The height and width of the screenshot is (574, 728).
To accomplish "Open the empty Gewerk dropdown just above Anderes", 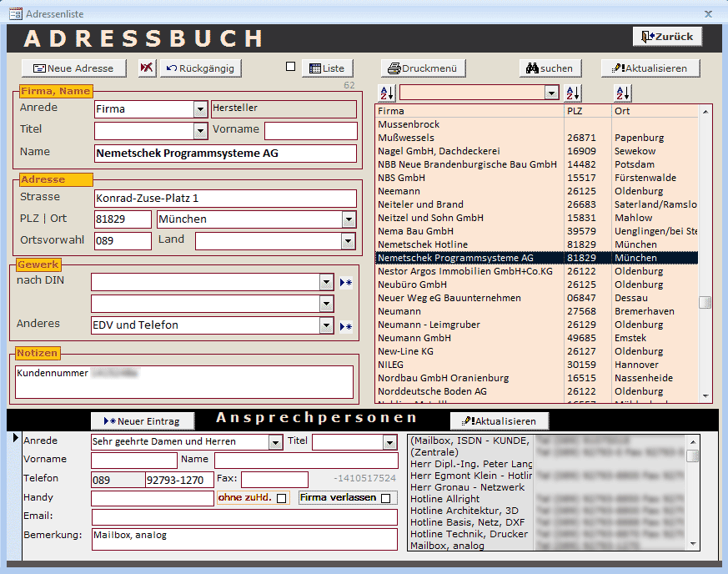I will click(326, 304).
